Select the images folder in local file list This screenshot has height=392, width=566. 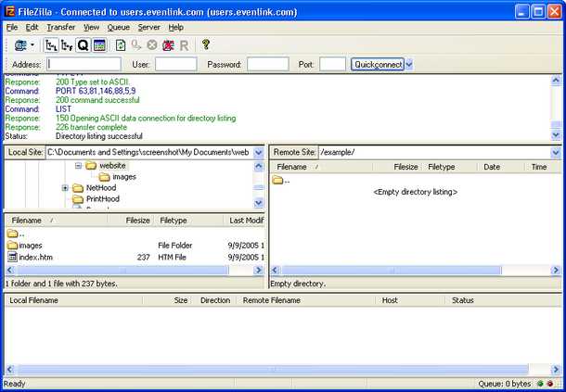point(31,246)
